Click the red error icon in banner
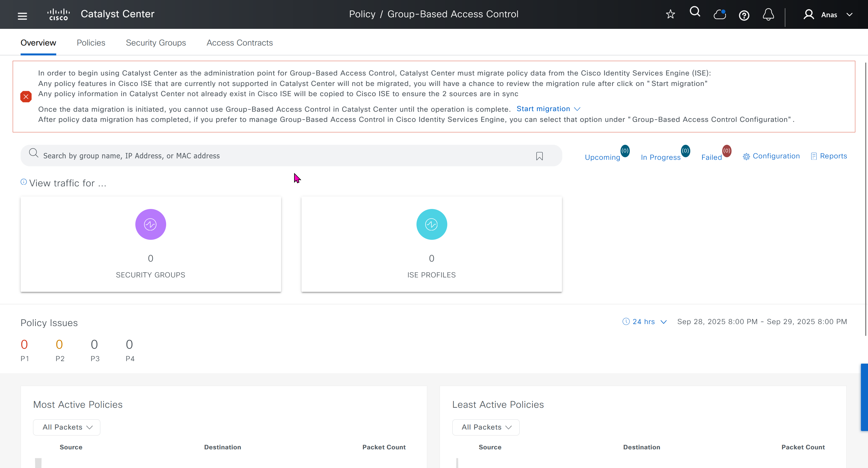This screenshot has width=868, height=468. 26,96
